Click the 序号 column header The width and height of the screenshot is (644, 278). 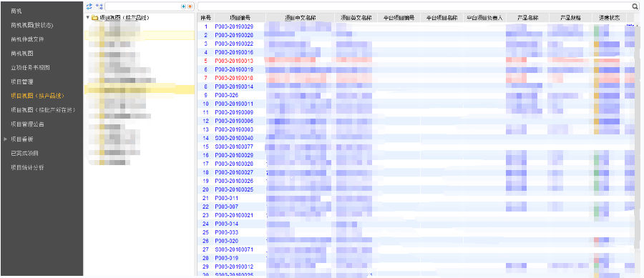[206, 18]
